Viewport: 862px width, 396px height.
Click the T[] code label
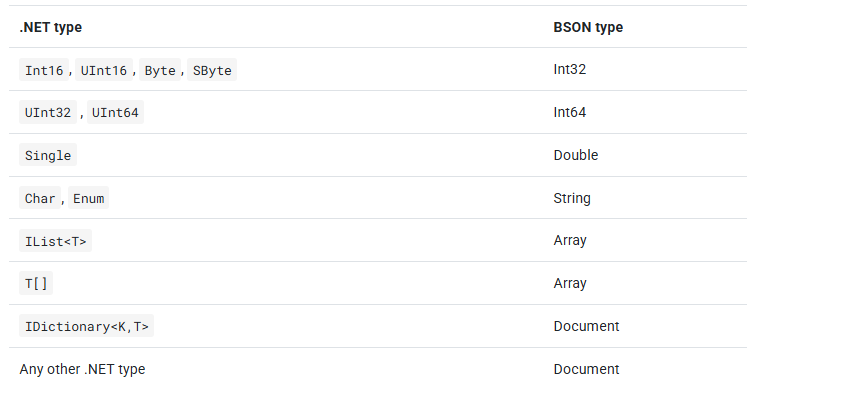36,283
